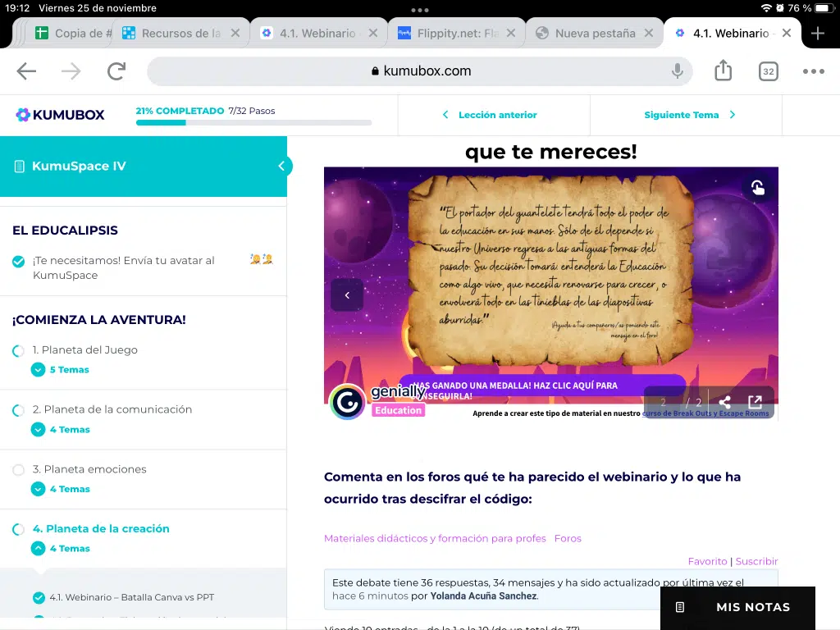Image resolution: width=840 pixels, height=630 pixels.
Task: Tap the battery indicator in status bar
Action: click(824, 8)
